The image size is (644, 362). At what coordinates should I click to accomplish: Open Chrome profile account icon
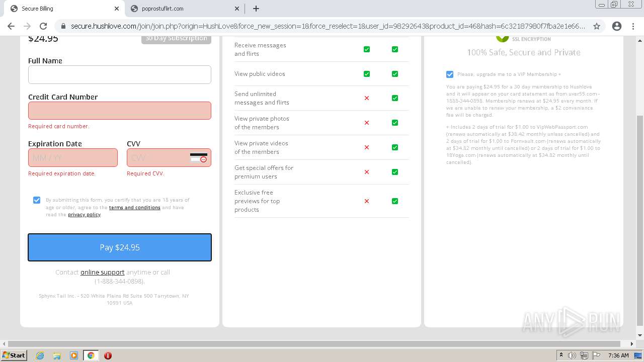pos(617,26)
